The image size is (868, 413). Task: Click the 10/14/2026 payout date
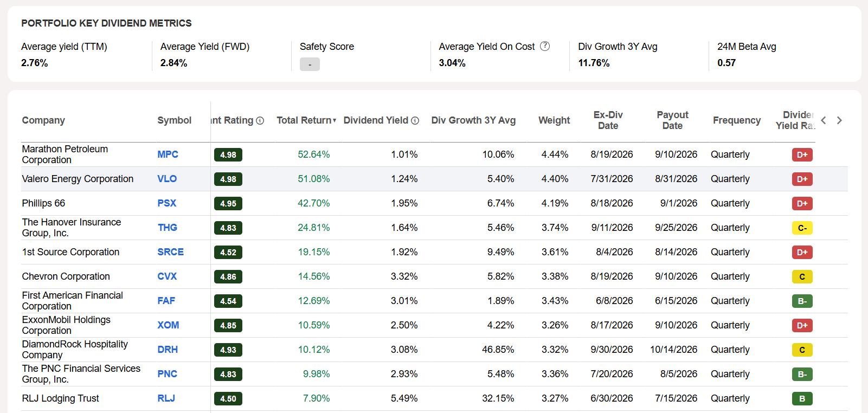[x=673, y=350]
